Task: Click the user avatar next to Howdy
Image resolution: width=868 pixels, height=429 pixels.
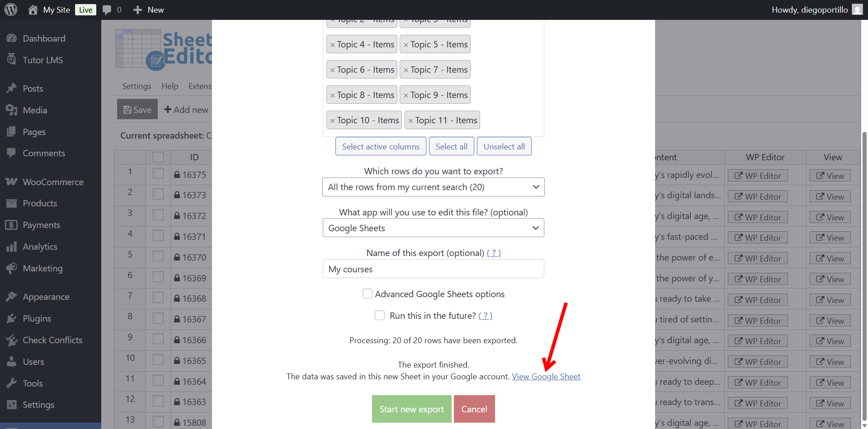Action: click(x=857, y=9)
